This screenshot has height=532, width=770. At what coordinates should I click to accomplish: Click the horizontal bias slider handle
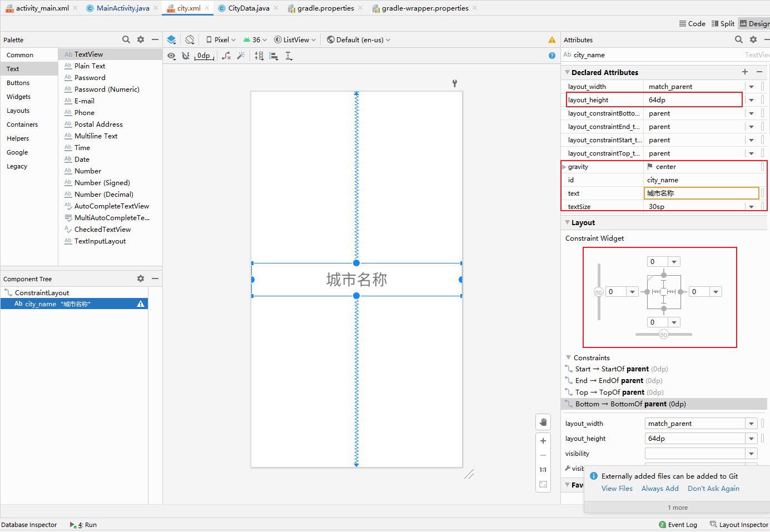pyautogui.click(x=663, y=335)
